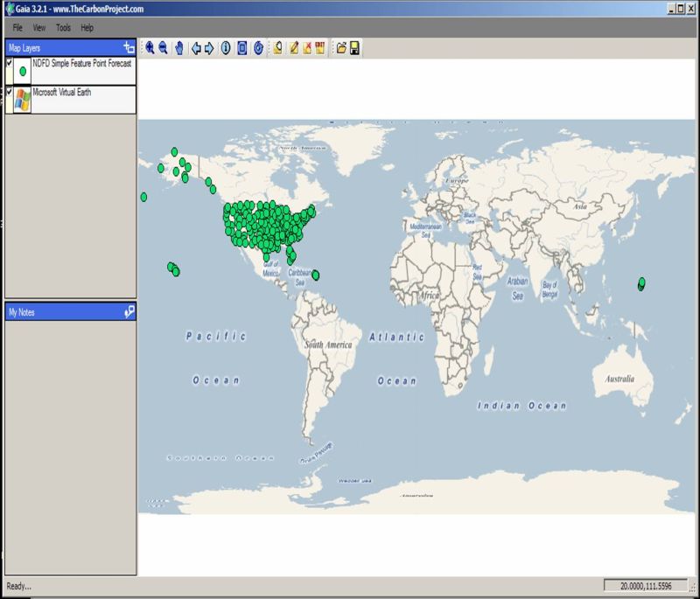Click the Edit note icon
Screen dimensions: 700x599
pos(320,48)
